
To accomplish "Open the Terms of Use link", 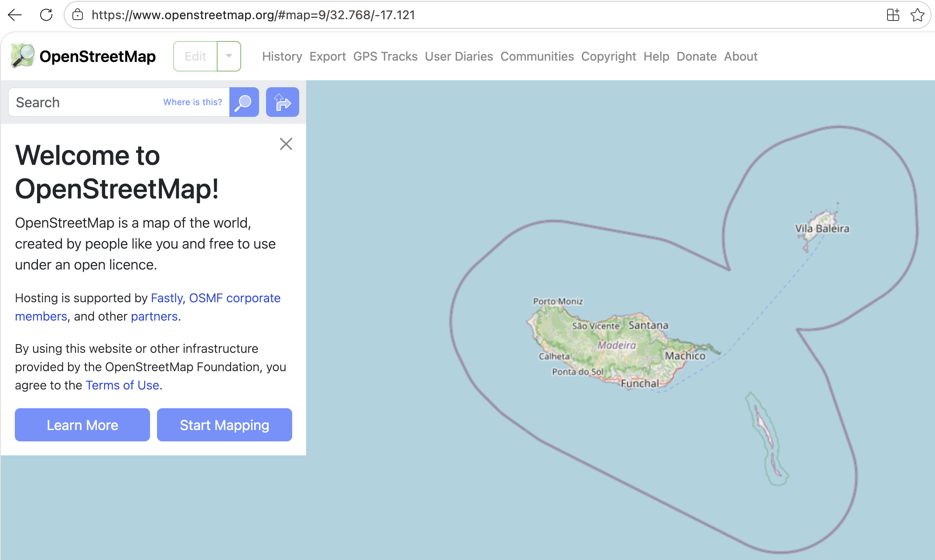I will click(x=122, y=385).
